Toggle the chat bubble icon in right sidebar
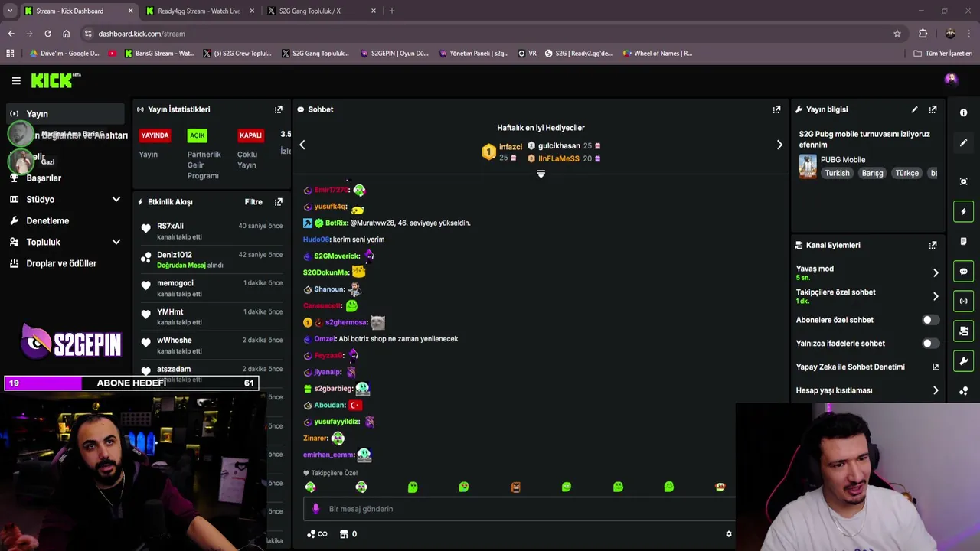The height and width of the screenshot is (551, 980). pos(963,271)
